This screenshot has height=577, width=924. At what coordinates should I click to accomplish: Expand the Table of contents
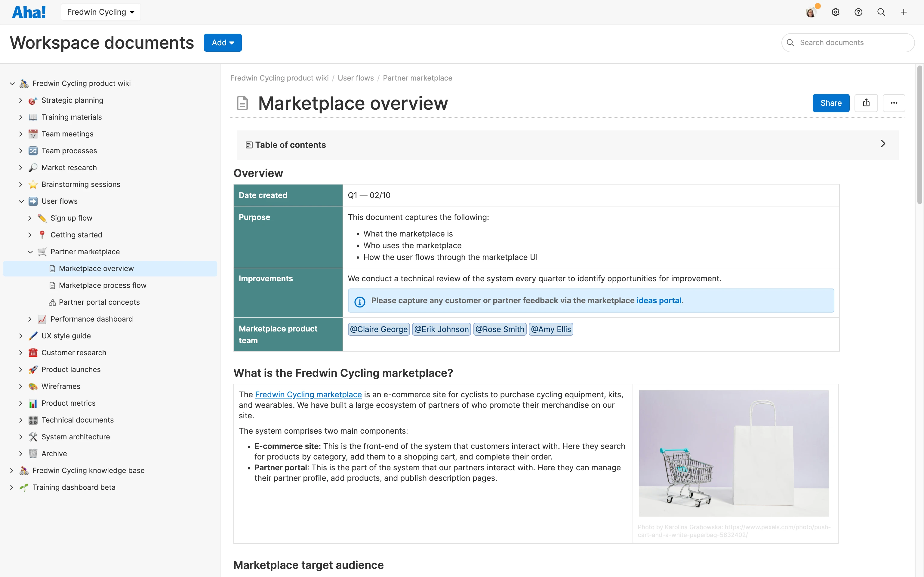pos(883,144)
